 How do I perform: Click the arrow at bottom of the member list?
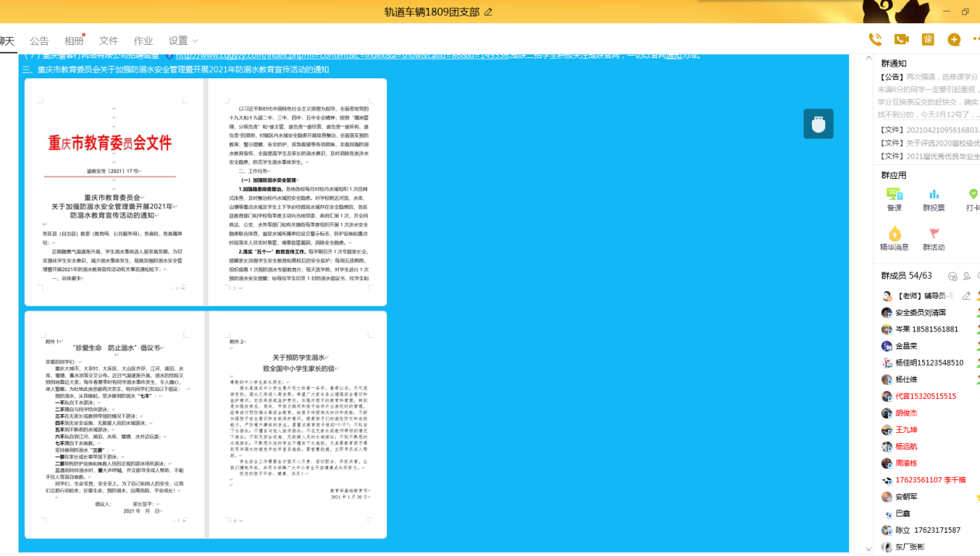click(x=869, y=548)
